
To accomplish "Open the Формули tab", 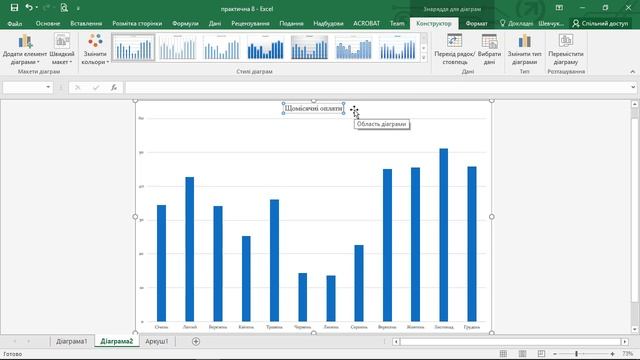I will [x=185, y=24].
